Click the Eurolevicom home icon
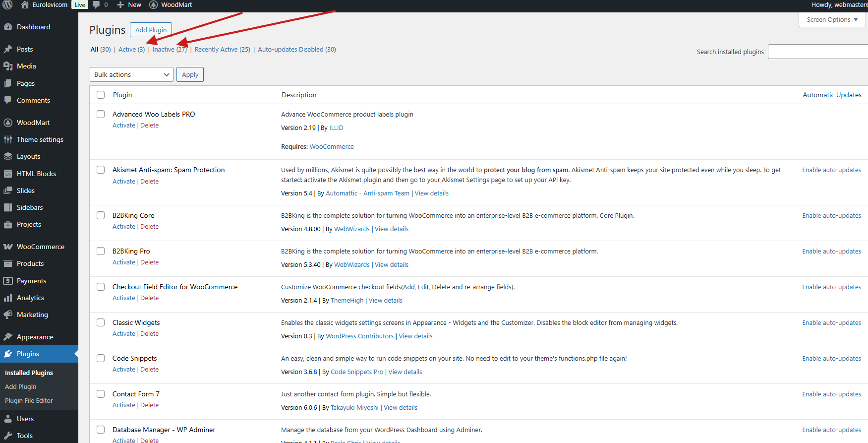This screenshot has width=868, height=443. tap(25, 5)
